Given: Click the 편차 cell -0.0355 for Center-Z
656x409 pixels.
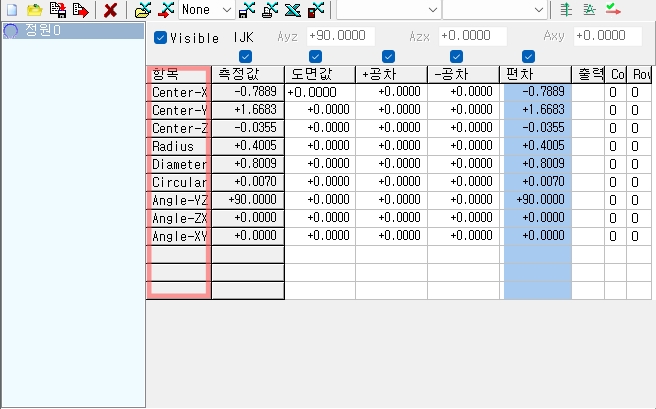Looking at the screenshot, I should coord(536,128).
